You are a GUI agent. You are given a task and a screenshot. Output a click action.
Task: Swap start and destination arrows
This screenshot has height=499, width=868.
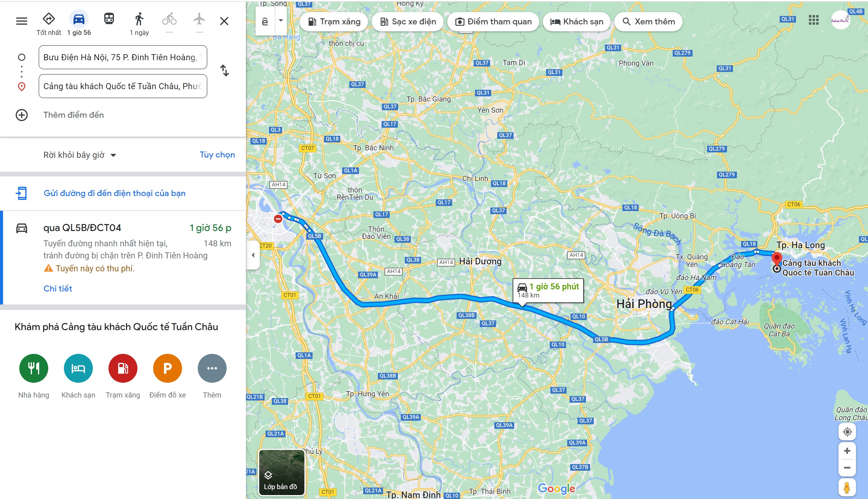coord(224,70)
